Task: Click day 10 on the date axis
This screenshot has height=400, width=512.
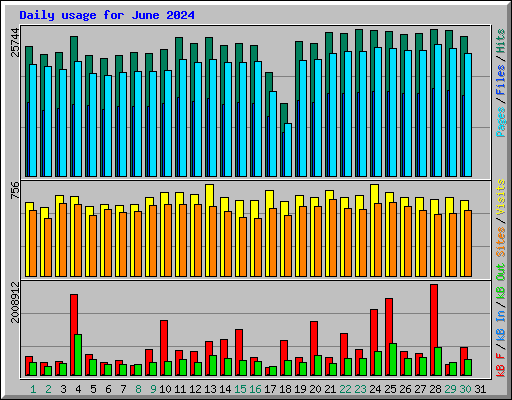Action: [x=165, y=389]
